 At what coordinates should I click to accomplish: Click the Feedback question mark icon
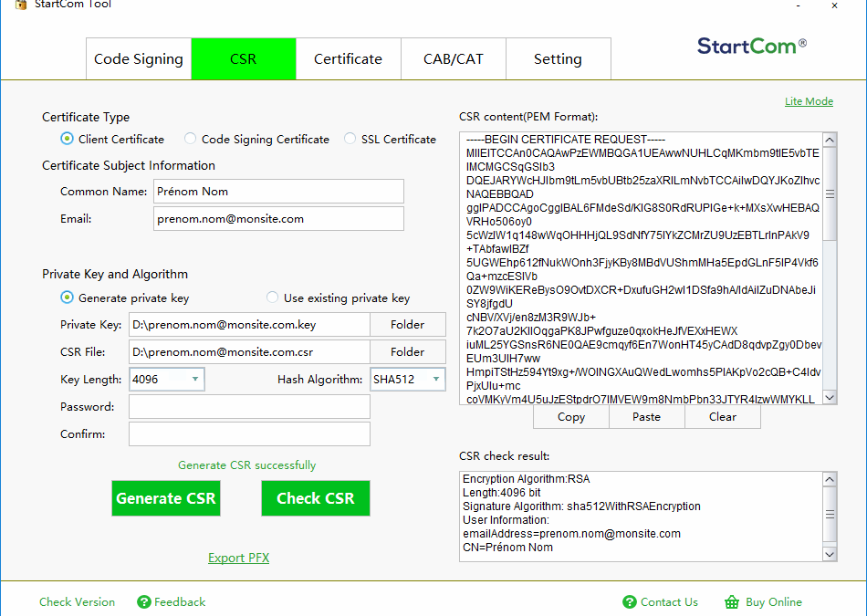144,601
